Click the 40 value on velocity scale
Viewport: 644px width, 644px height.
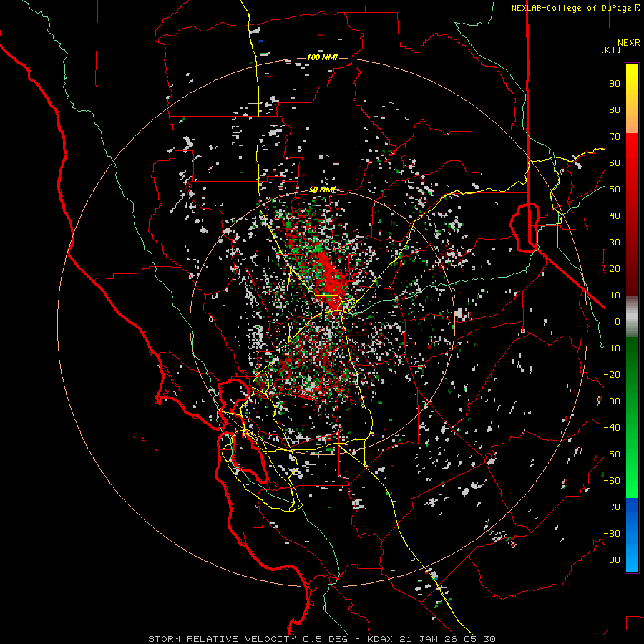615,215
